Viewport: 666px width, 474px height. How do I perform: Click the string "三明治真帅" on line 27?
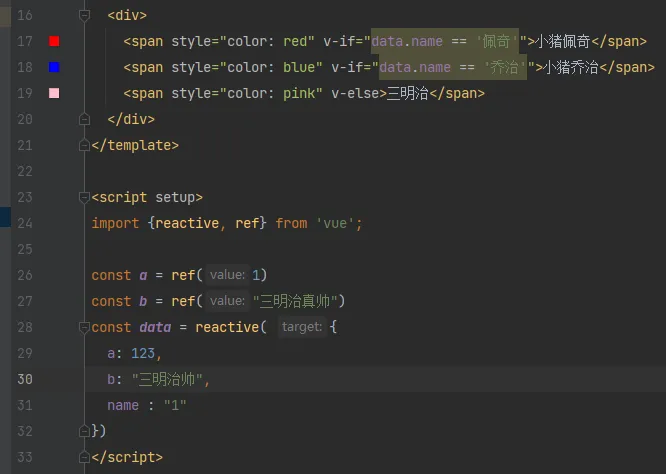pos(295,301)
